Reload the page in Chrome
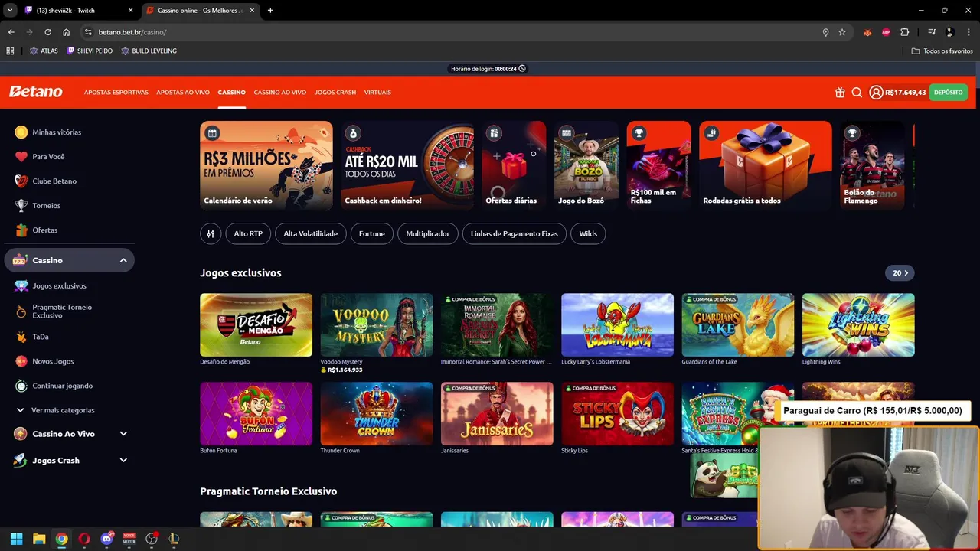The width and height of the screenshot is (980, 551). (47, 32)
